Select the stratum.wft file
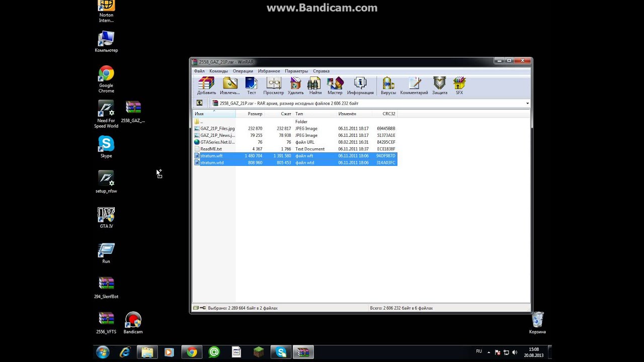This screenshot has width=644, height=362. tap(295, 156)
